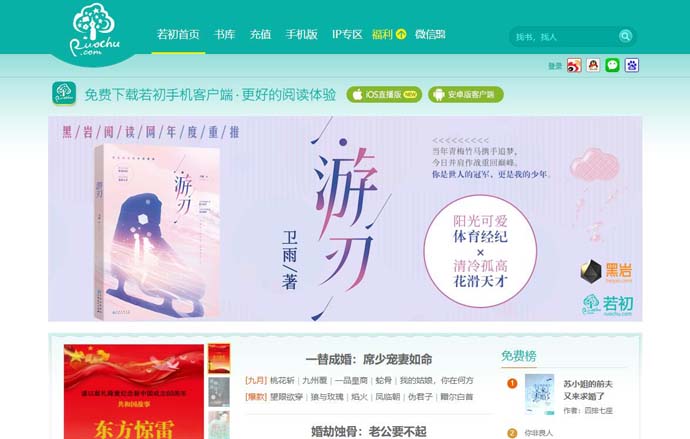The width and height of the screenshot is (690, 439).
Task: Download the 安卓版客户端
Action: (x=466, y=95)
